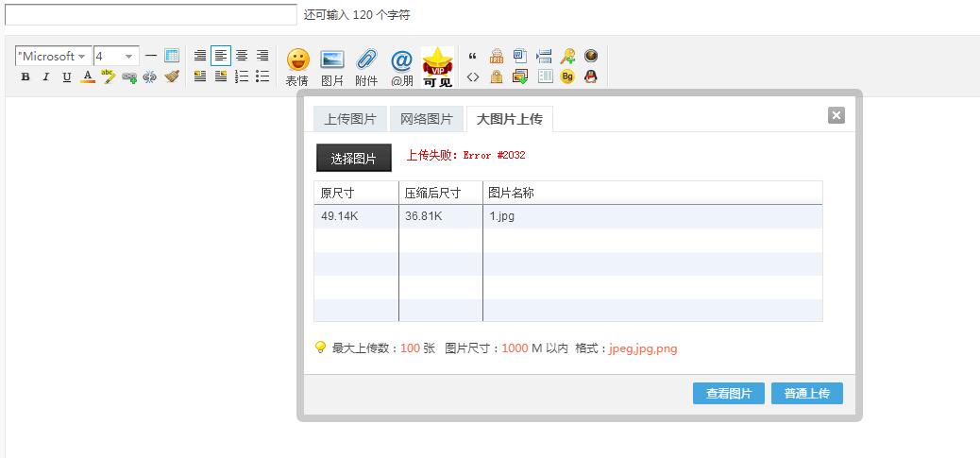The height and width of the screenshot is (458, 980).
Task: Click the 49.14K original size cell
Action: (x=356, y=216)
